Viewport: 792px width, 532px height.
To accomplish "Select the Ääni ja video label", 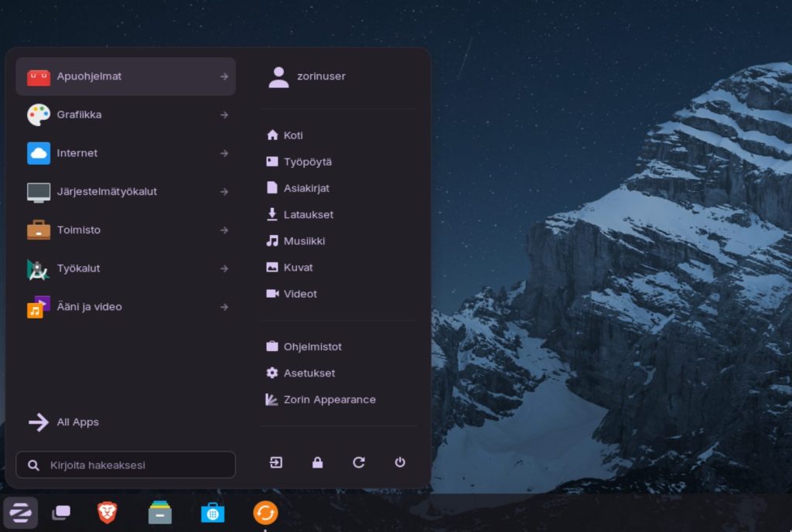I will click(x=89, y=306).
